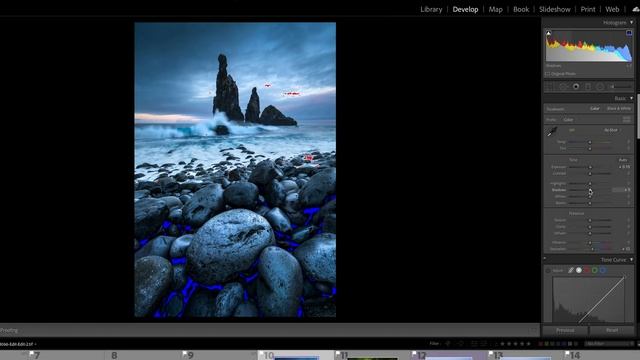
Task: Click the Contrast slider handle
Action: [590, 173]
